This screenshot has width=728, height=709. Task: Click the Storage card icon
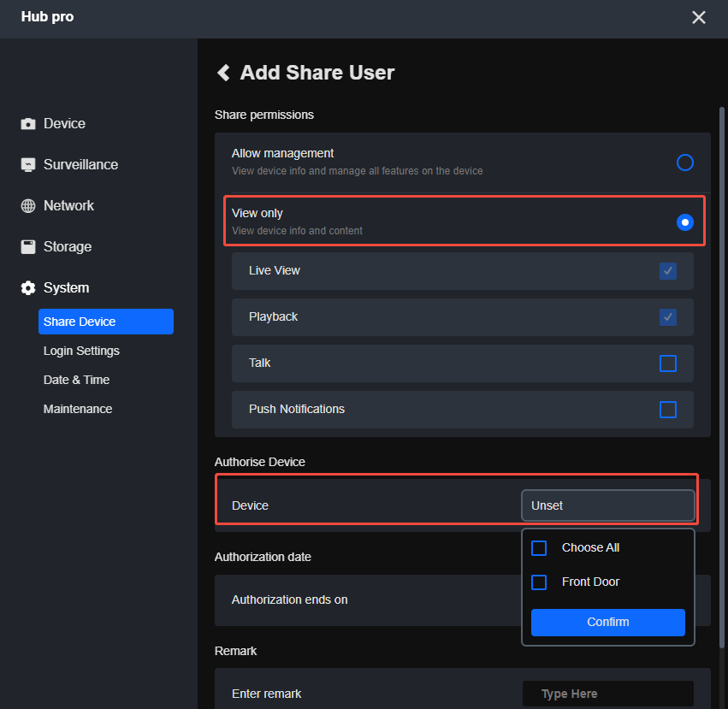pos(28,246)
